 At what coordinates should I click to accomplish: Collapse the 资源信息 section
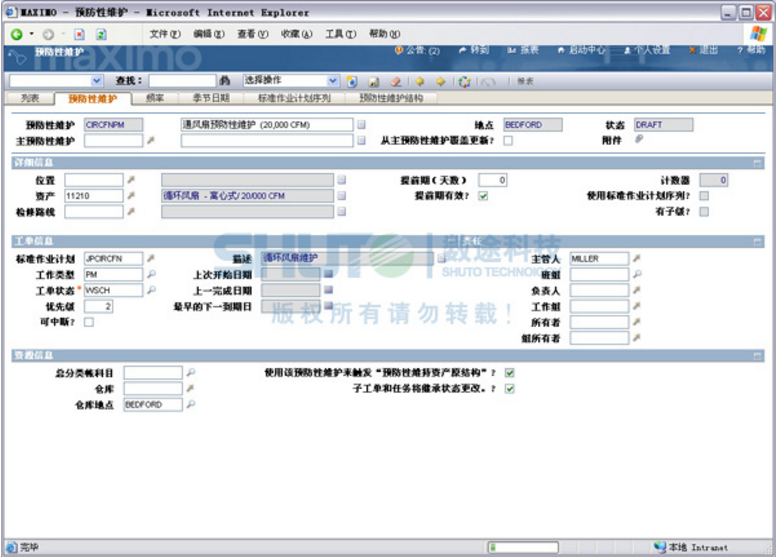click(757, 355)
